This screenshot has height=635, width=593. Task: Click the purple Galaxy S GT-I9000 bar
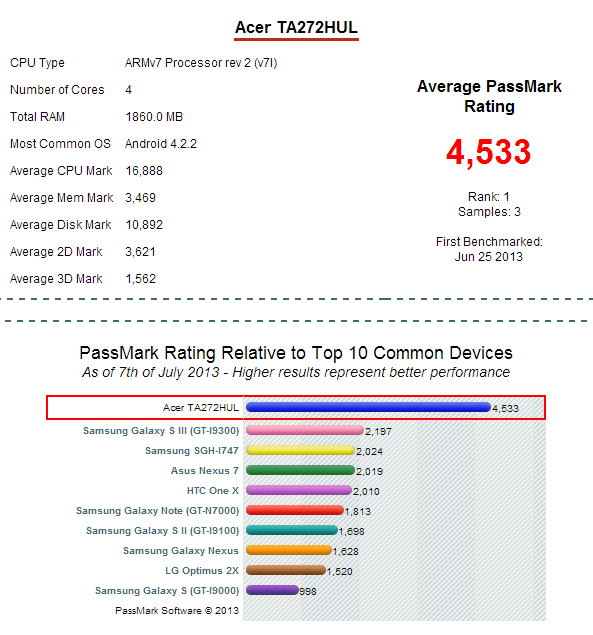click(x=272, y=590)
